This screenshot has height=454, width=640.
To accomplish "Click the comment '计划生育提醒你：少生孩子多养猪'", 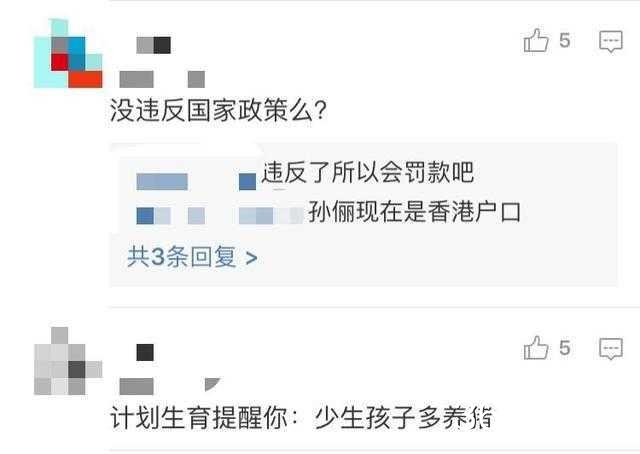I will [x=302, y=418].
